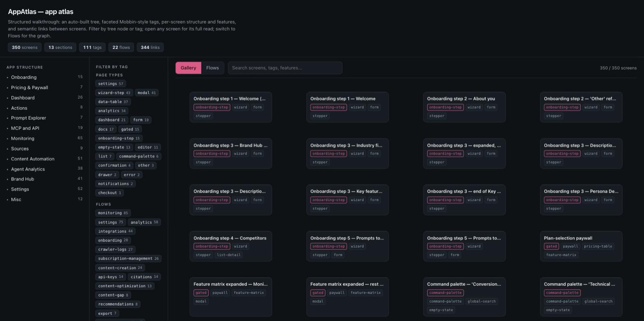
Task: Open the MCP and API section
Action: coord(44,128)
